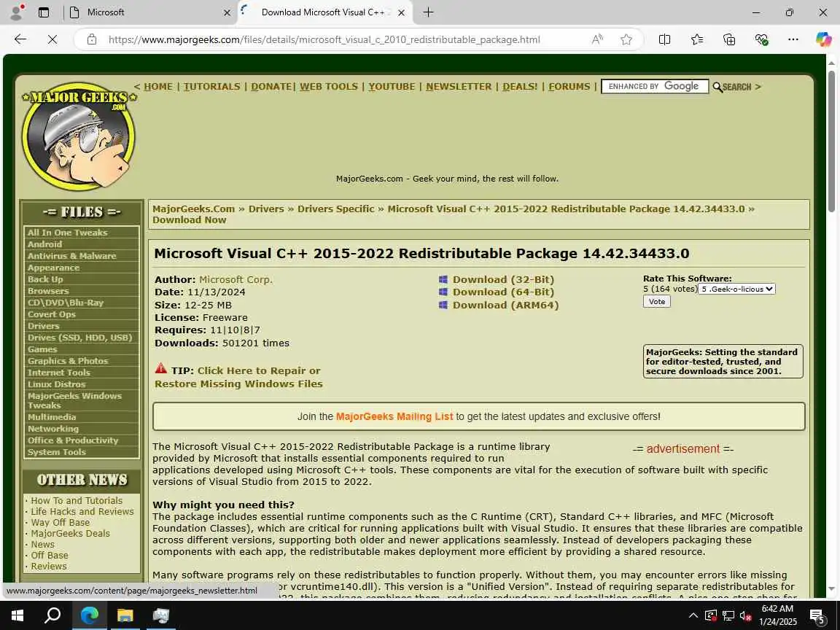Open the notification center icon
This screenshot has width=840, height=630.
click(x=817, y=615)
